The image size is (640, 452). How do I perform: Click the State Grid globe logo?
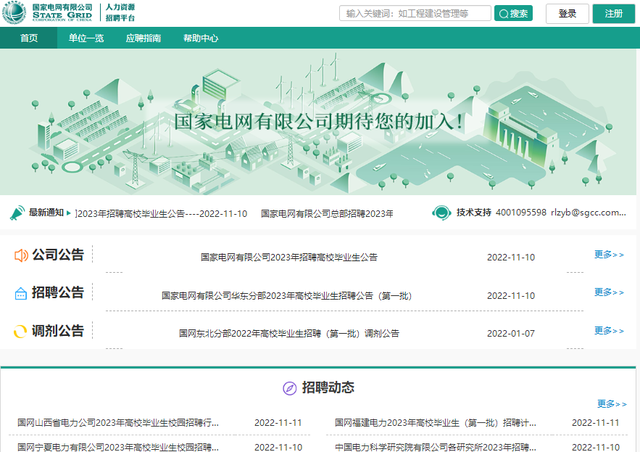click(x=14, y=12)
